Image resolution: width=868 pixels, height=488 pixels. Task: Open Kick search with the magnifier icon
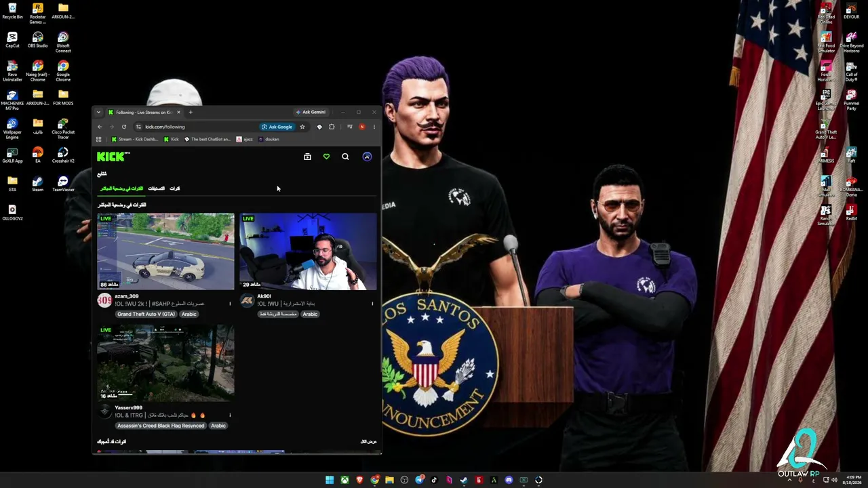[345, 157]
